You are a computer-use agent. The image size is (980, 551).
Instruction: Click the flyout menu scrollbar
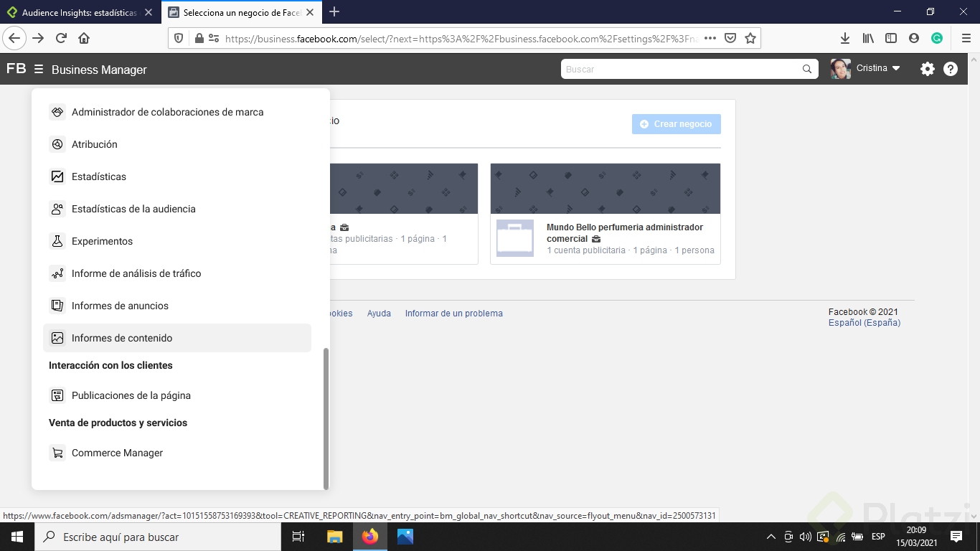pyautogui.click(x=326, y=418)
